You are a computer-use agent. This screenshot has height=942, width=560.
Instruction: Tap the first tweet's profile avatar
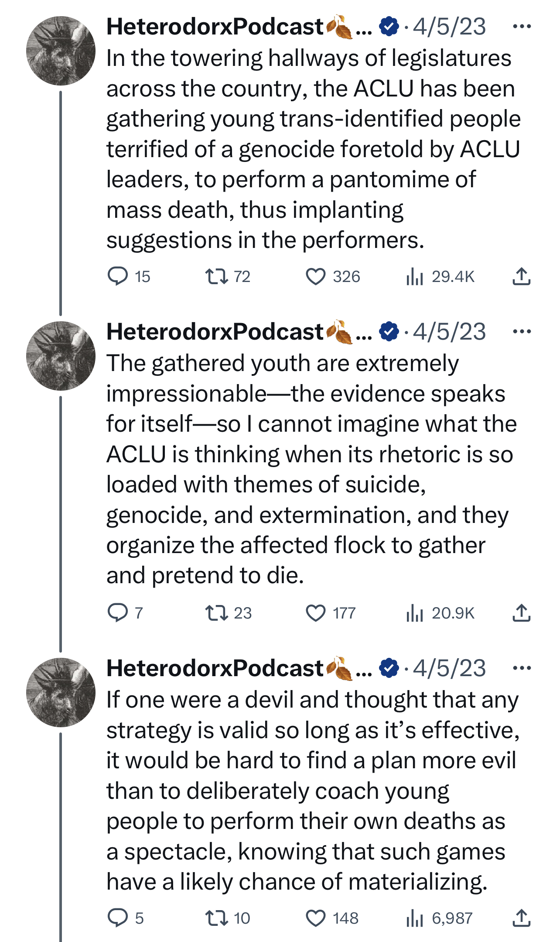61,51
